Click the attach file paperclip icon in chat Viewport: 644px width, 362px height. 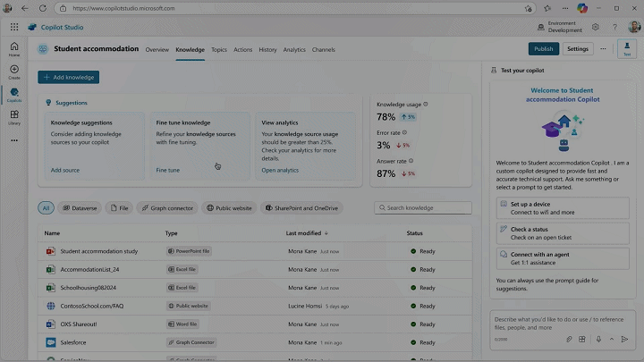569,339
